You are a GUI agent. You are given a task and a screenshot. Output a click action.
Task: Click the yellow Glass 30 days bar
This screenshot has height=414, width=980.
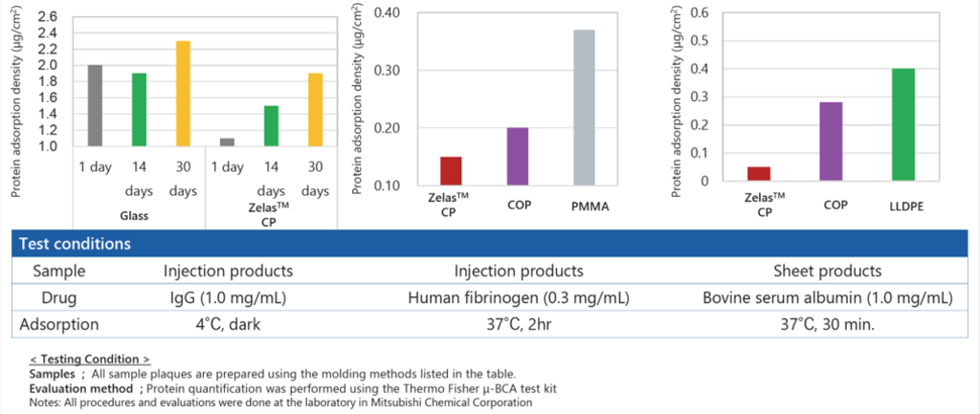coord(183,94)
